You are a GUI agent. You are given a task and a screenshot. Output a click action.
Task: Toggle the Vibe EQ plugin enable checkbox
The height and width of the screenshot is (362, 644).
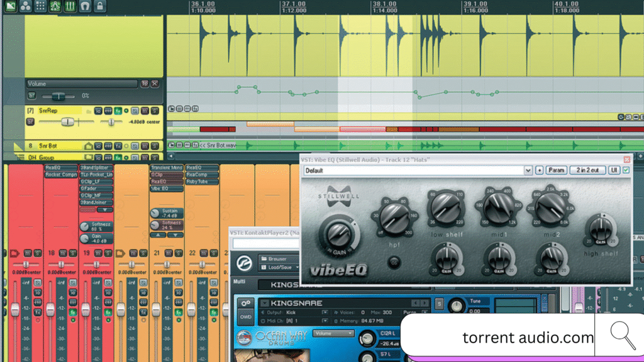(626, 170)
